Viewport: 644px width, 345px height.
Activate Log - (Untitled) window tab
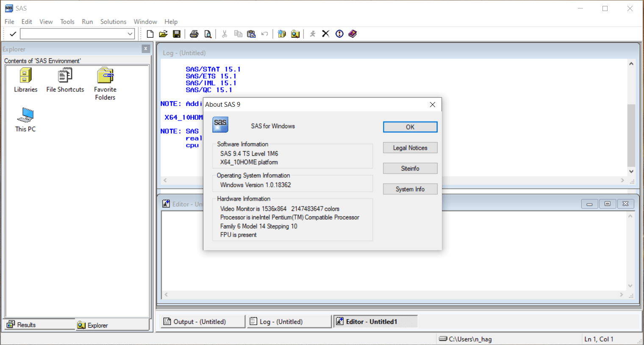[289, 322]
